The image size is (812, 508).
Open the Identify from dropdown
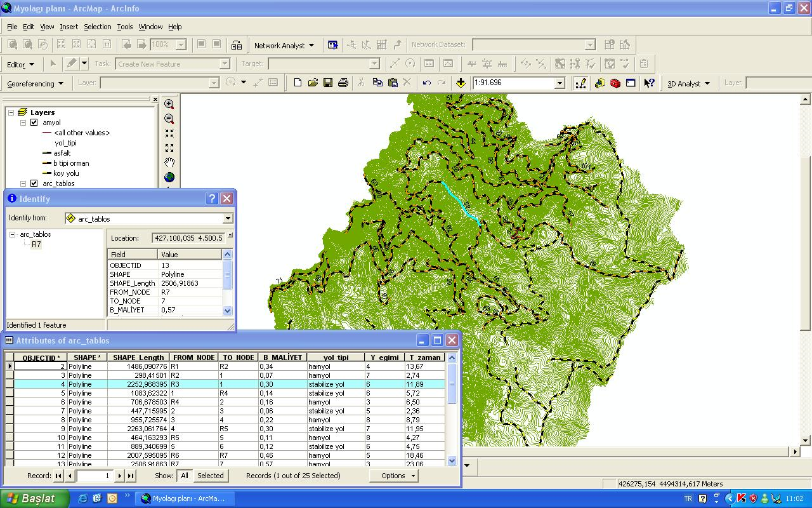coord(228,218)
